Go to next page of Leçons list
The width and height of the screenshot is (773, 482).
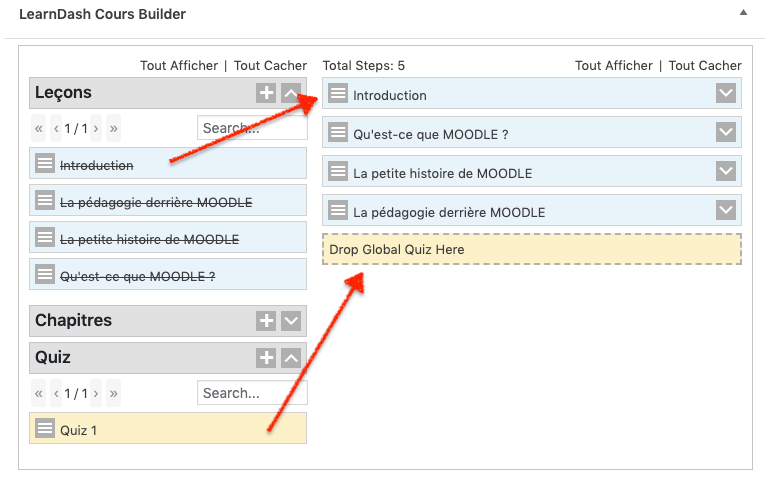pyautogui.click(x=96, y=129)
